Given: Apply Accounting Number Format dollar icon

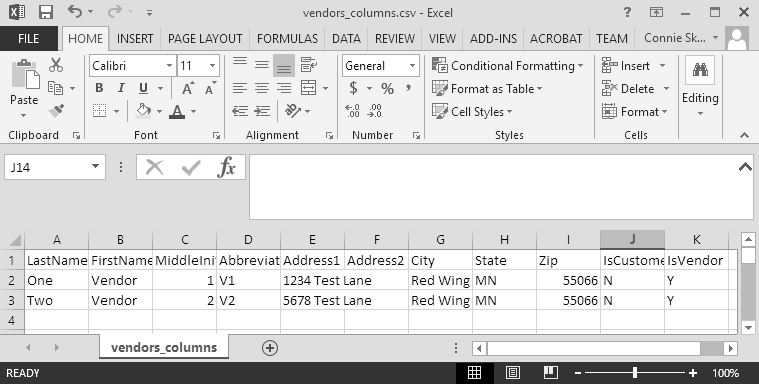Looking at the screenshot, I should point(353,88).
